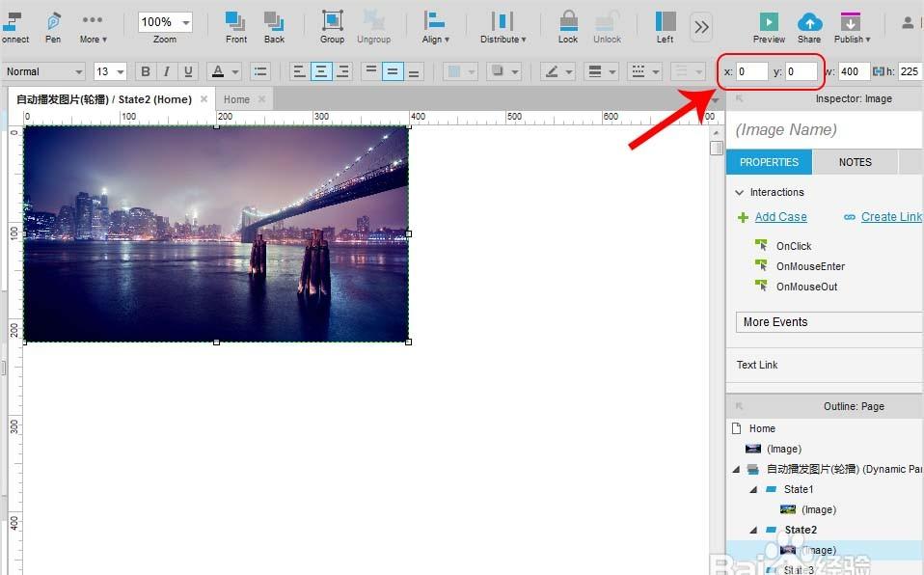
Task: Click the Add Case link
Action: pyautogui.click(x=780, y=217)
